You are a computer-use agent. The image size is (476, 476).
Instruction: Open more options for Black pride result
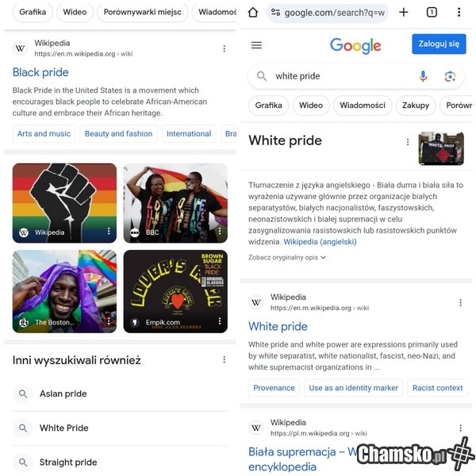coord(224,48)
